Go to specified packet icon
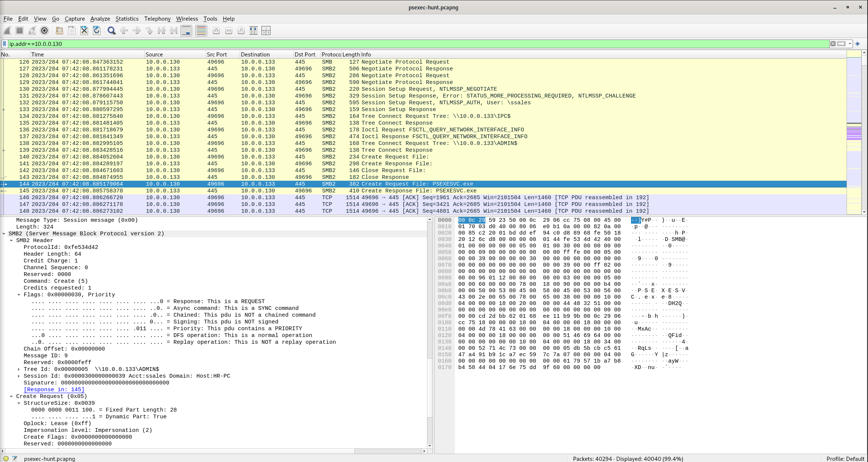Viewport: 868px width, 462px height. coord(149,31)
